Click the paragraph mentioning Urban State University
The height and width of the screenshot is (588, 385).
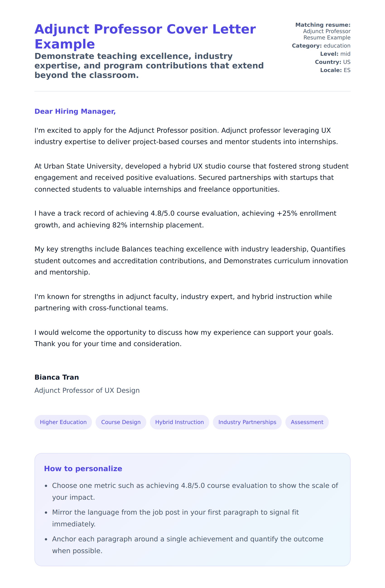pyautogui.click(x=191, y=178)
